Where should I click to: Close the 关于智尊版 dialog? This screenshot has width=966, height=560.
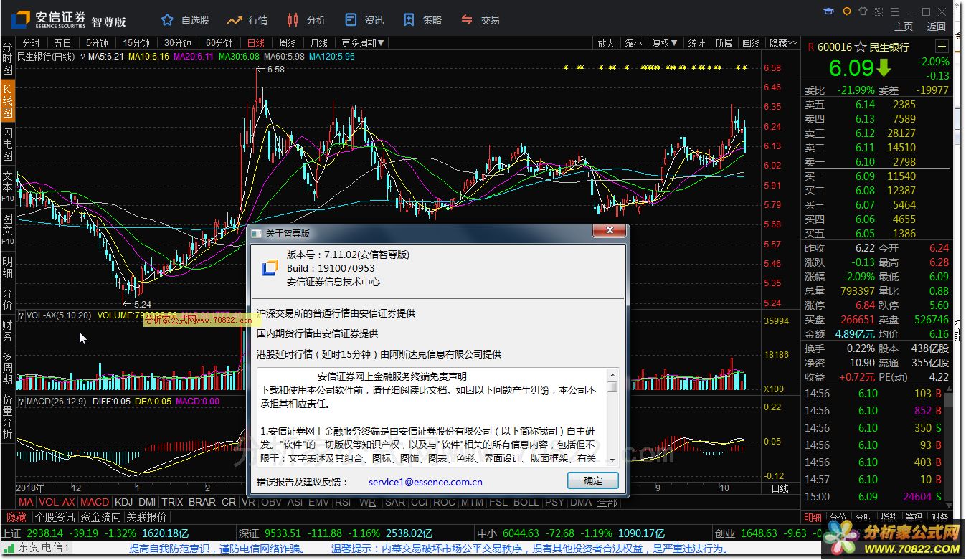pos(610,231)
